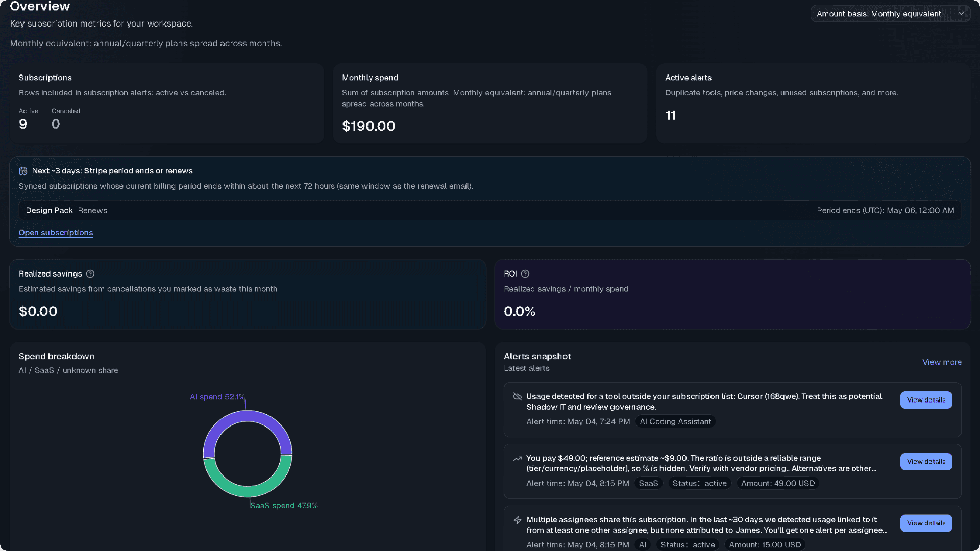Click the Overview page heading
980x551 pixels.
click(x=40, y=6)
